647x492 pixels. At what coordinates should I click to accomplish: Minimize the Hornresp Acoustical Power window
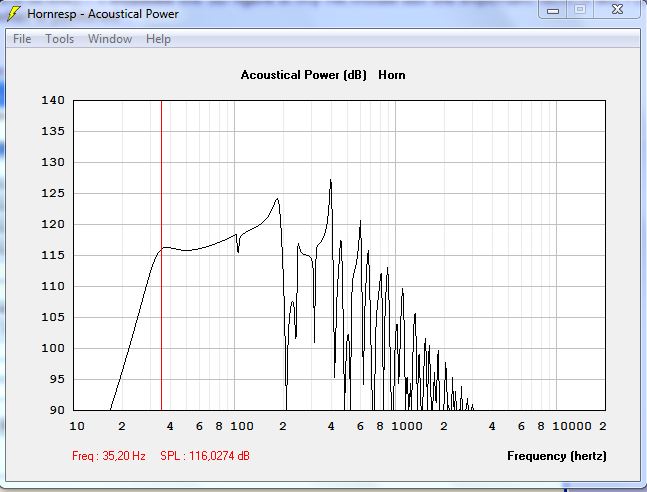pos(553,10)
